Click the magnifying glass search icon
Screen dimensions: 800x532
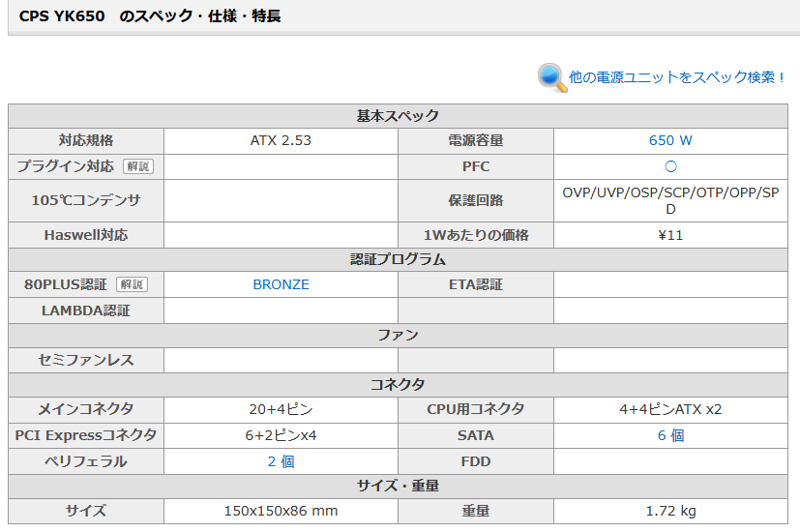[551, 78]
